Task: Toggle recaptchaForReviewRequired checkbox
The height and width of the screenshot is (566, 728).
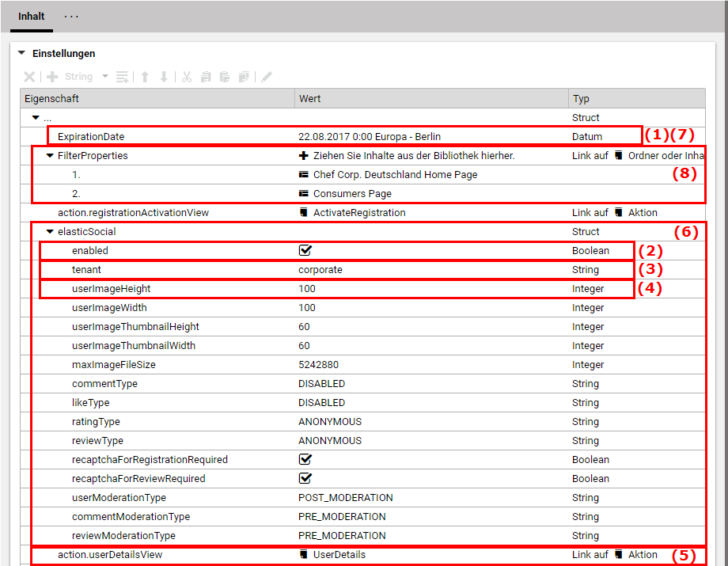Action: click(x=305, y=478)
